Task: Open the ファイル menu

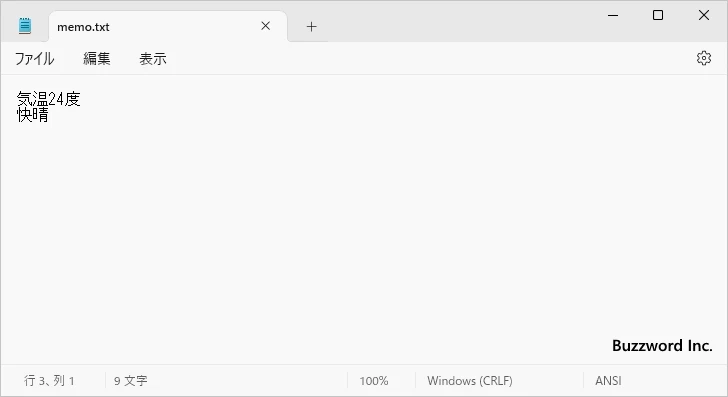Action: (35, 59)
